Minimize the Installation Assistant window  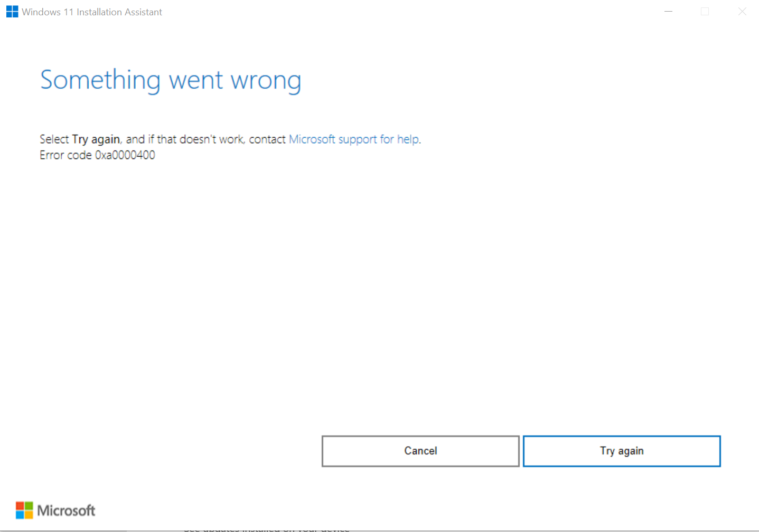point(668,12)
